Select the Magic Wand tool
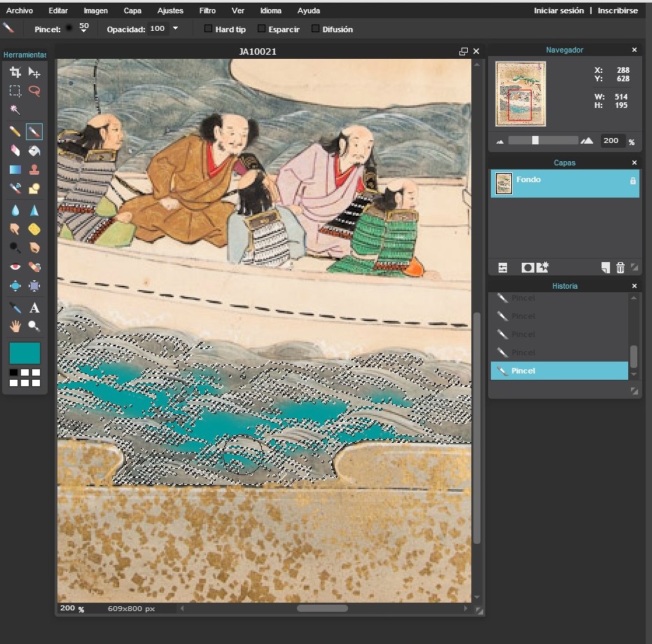 tap(15, 110)
